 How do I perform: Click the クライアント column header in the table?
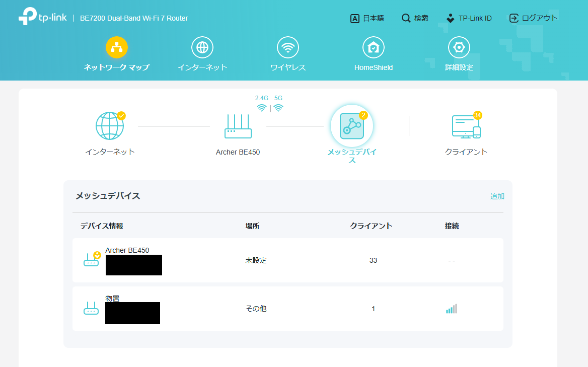pos(371,226)
